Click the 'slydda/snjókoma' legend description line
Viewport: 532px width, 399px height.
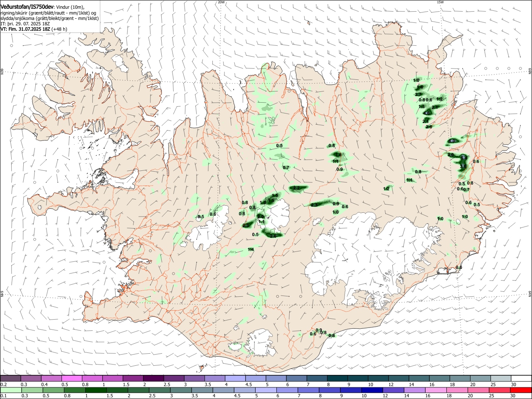(50, 18)
